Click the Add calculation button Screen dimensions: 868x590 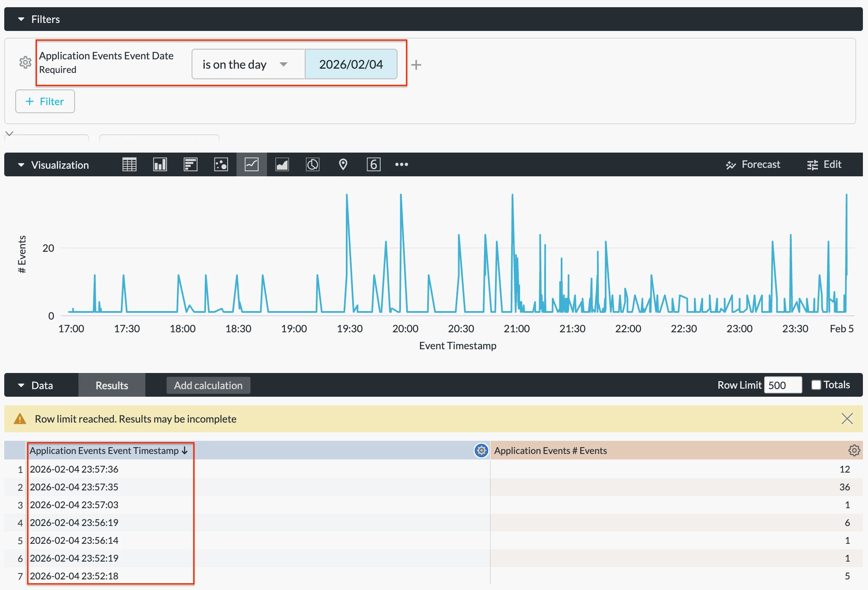(208, 385)
